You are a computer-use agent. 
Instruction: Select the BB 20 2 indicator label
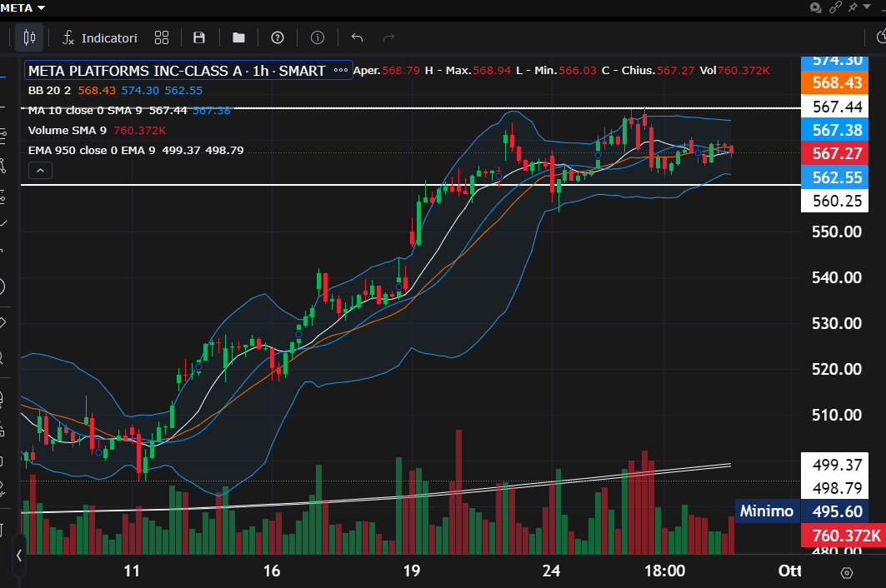(50, 91)
